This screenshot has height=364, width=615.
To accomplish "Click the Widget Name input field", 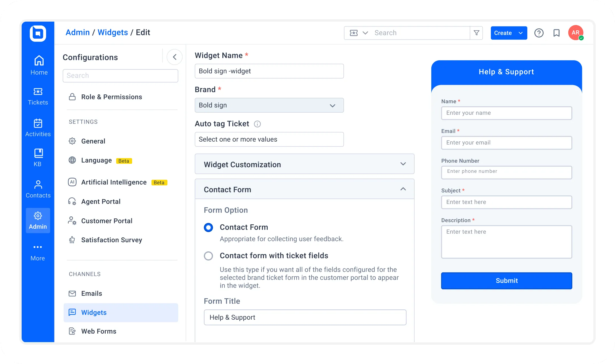I will pyautogui.click(x=269, y=71).
